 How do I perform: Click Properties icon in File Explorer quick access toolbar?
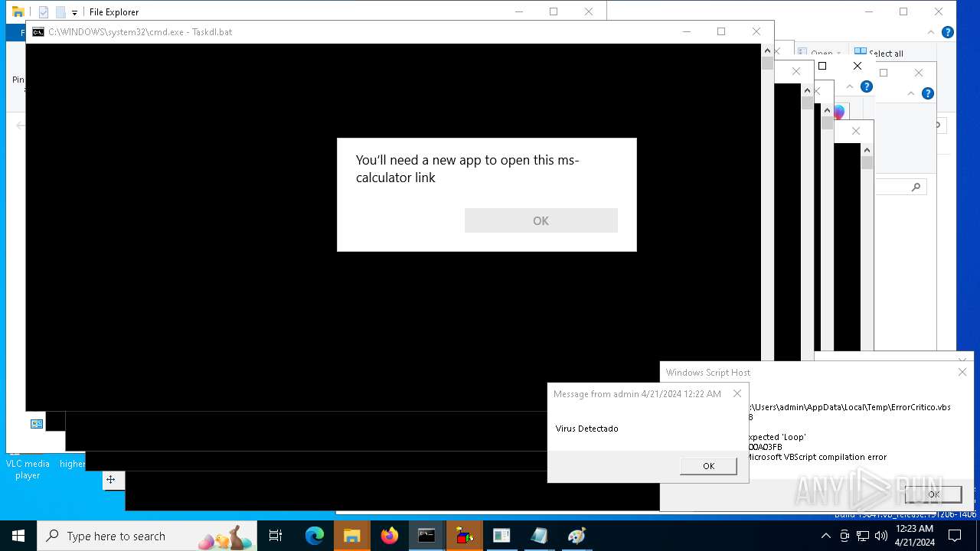pos(44,12)
